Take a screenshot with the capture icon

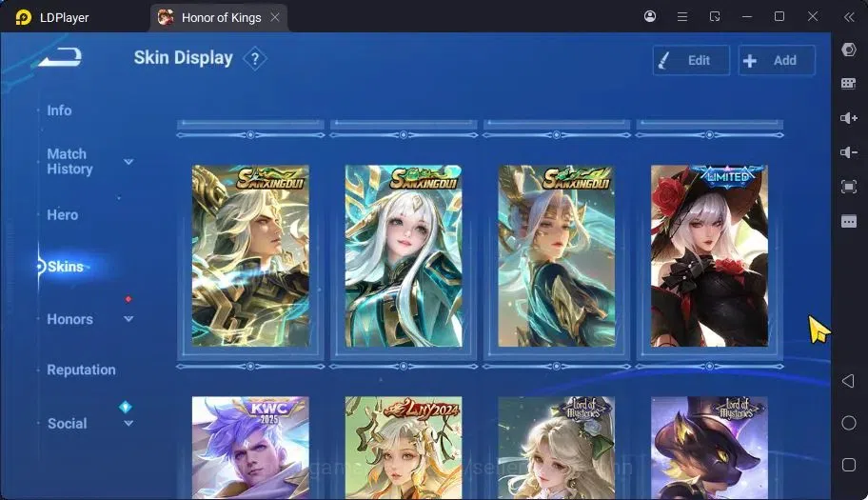tap(849, 187)
